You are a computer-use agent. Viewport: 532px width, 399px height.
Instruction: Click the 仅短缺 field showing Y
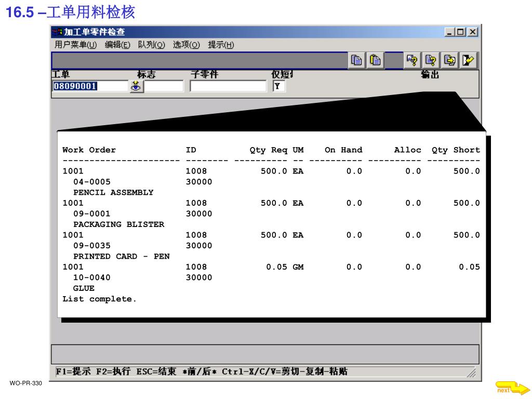click(x=278, y=86)
